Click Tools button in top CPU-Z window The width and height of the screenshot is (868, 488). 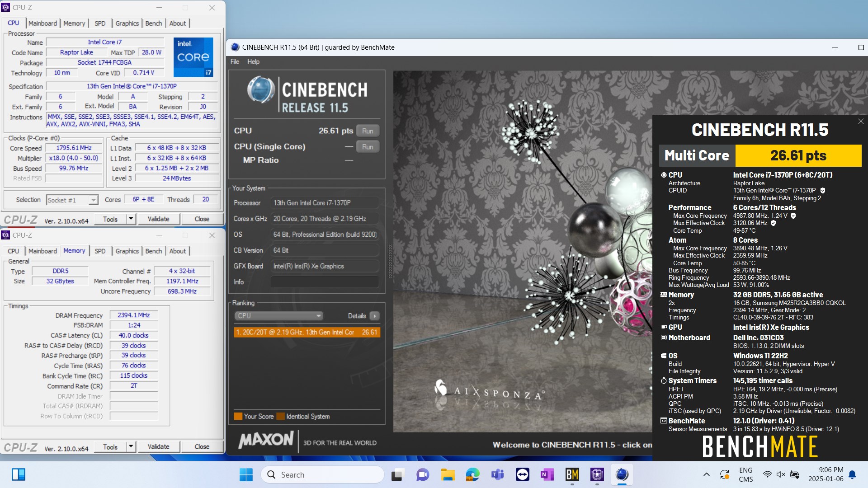(x=110, y=219)
